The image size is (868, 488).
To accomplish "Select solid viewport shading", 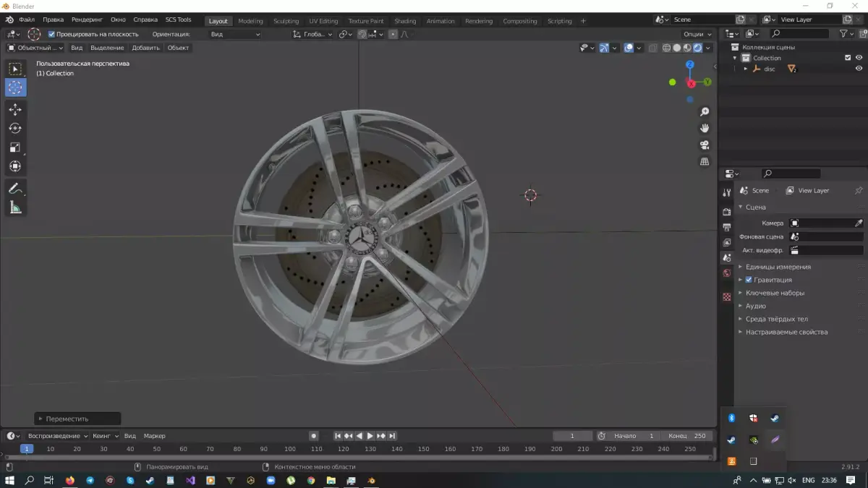I will click(x=676, y=48).
